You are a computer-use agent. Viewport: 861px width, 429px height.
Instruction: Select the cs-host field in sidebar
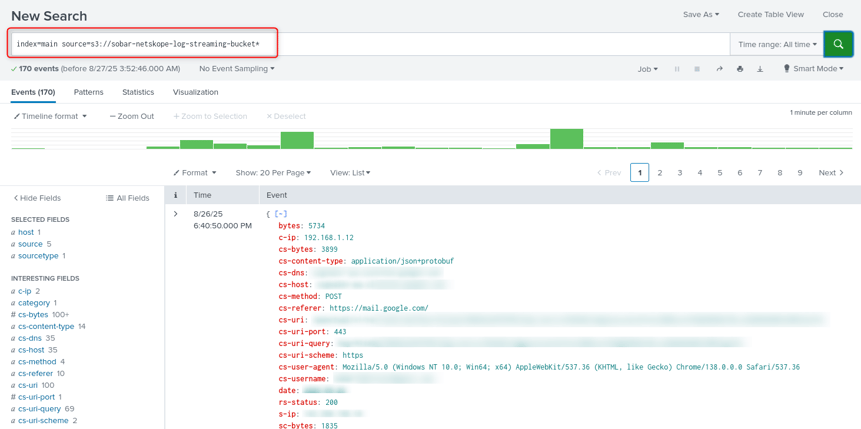(31, 350)
